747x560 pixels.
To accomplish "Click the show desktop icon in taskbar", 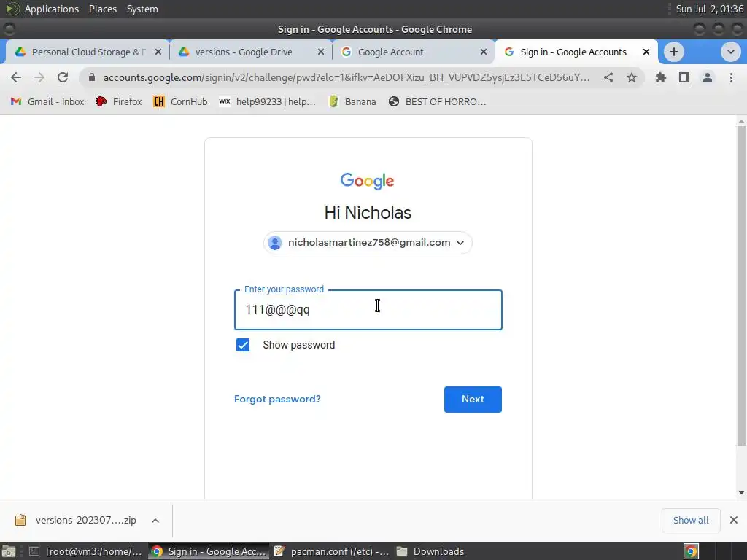I will (x=9, y=551).
